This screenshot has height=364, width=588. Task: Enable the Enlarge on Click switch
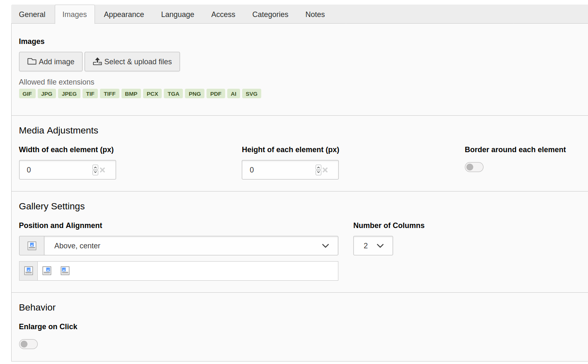click(x=28, y=344)
